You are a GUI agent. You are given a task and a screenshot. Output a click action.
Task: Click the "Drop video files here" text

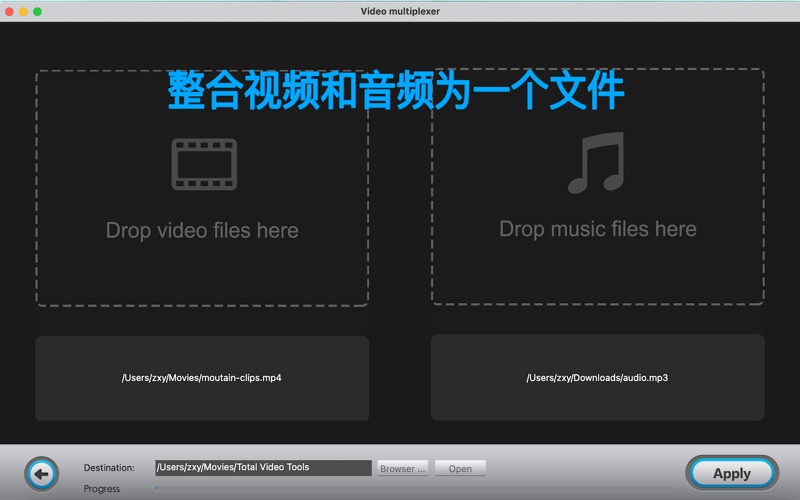pos(202,230)
